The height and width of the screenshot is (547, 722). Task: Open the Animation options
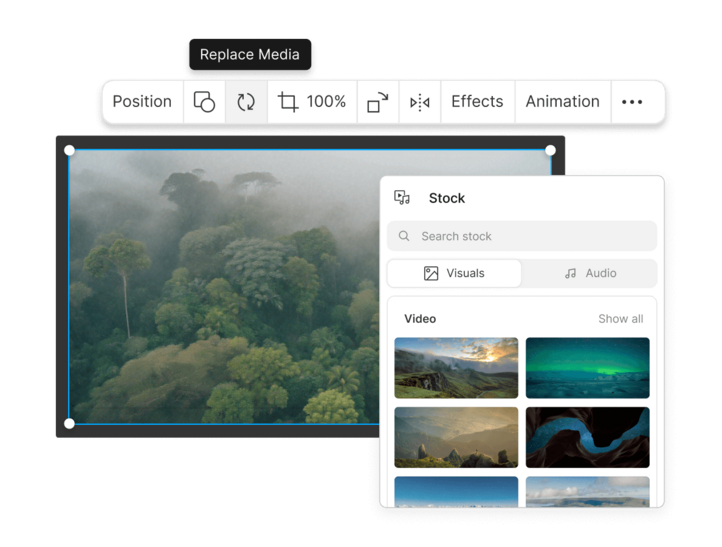(562, 102)
